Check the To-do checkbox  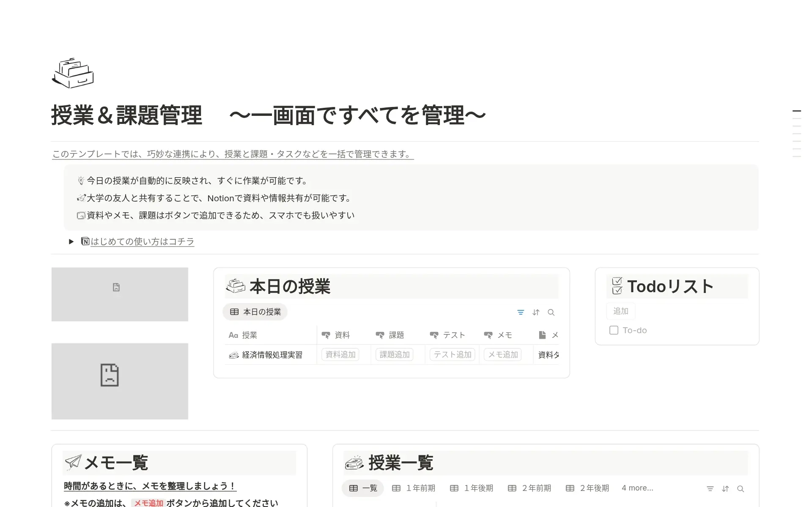point(614,330)
